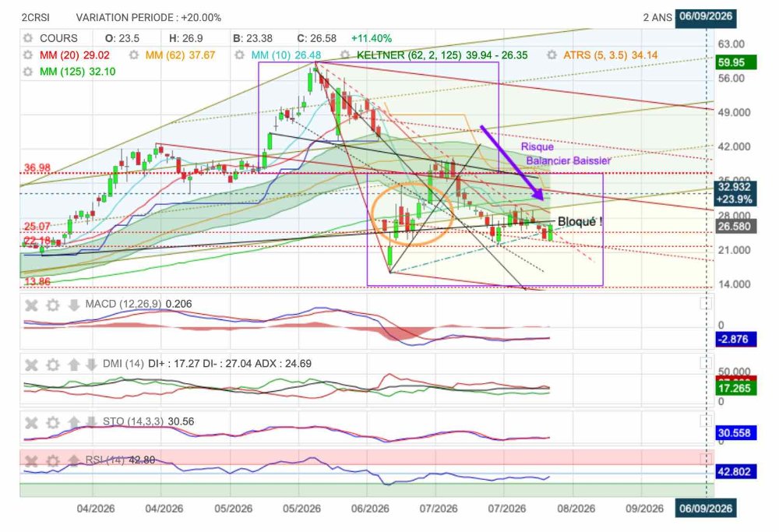Click the 'Balancier Baissier' annotation text
Viewport: 779px width, 532px height.
point(569,161)
